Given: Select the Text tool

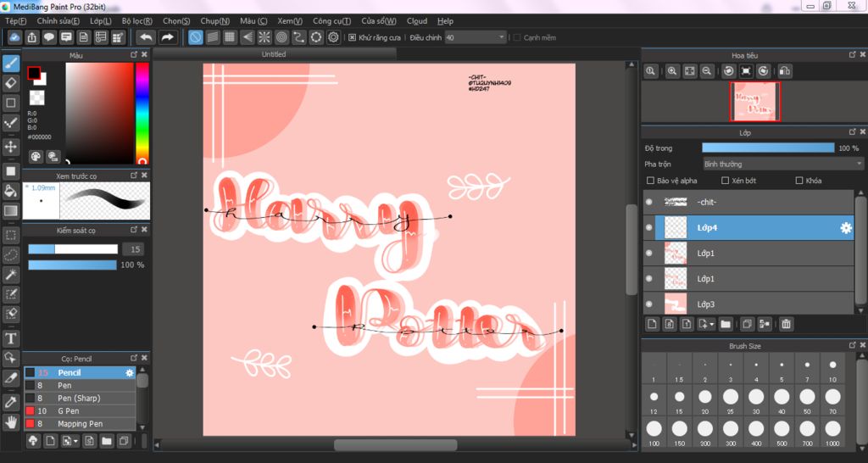Looking at the screenshot, I should pos(10,337).
